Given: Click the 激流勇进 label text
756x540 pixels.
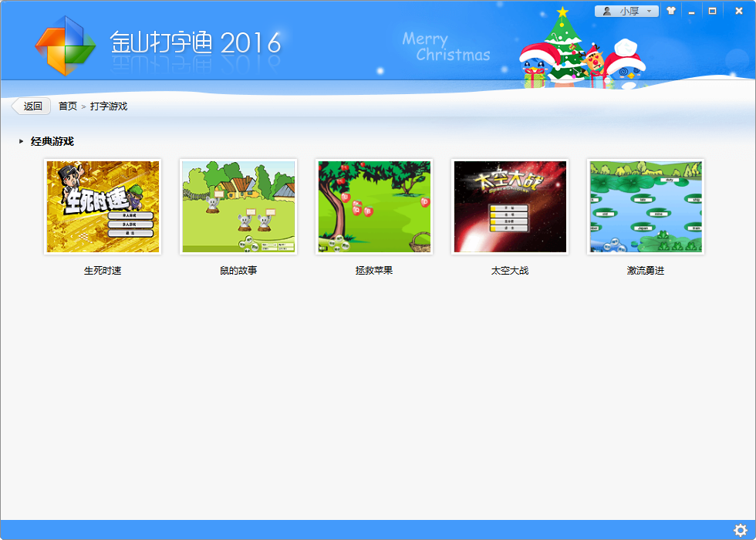Looking at the screenshot, I should (646, 271).
